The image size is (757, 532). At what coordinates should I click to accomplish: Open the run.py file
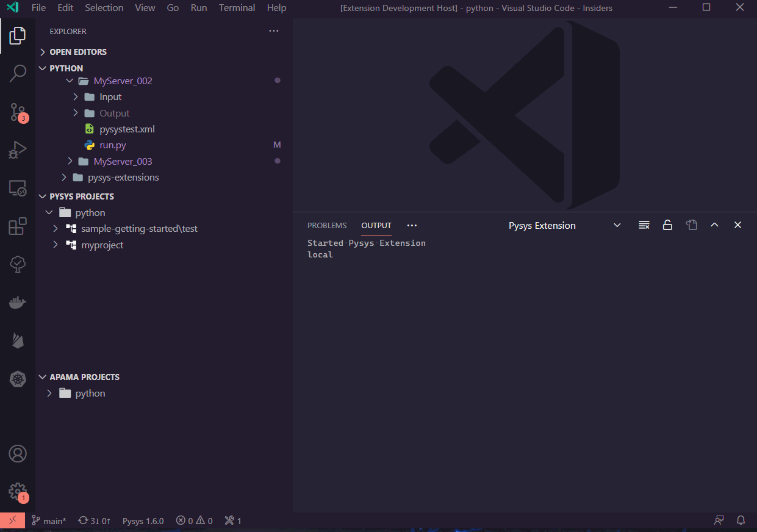click(x=113, y=145)
